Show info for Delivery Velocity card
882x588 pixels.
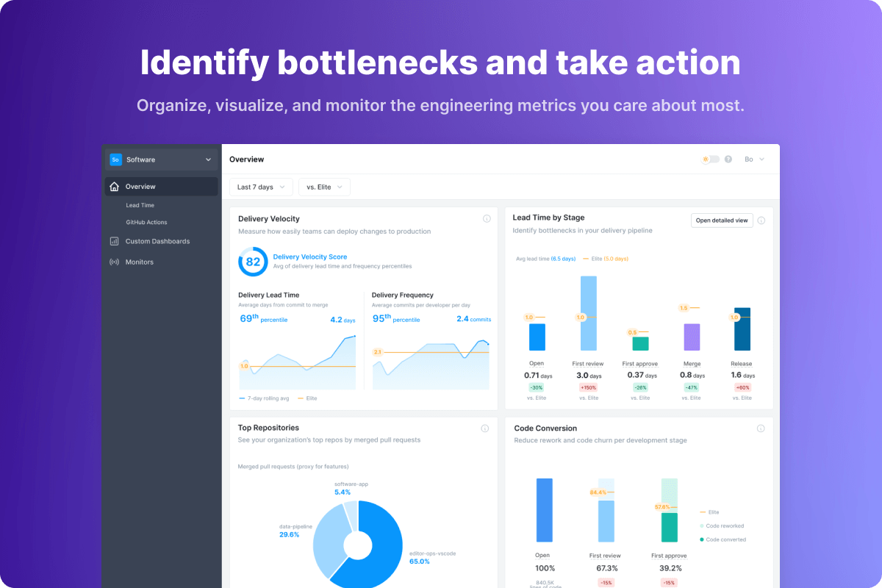(x=487, y=219)
